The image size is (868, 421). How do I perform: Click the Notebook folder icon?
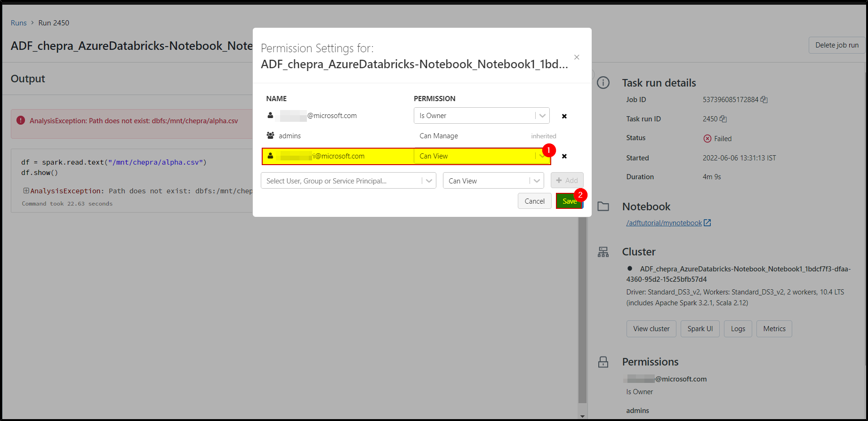[603, 207]
